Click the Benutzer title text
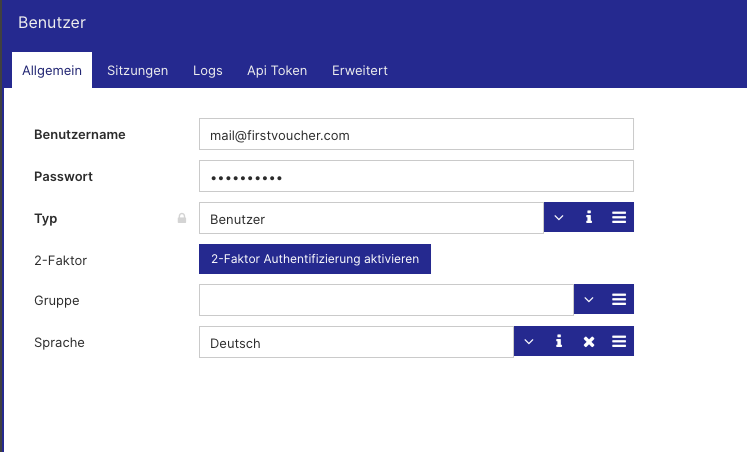The width and height of the screenshot is (747, 452). (52, 22)
